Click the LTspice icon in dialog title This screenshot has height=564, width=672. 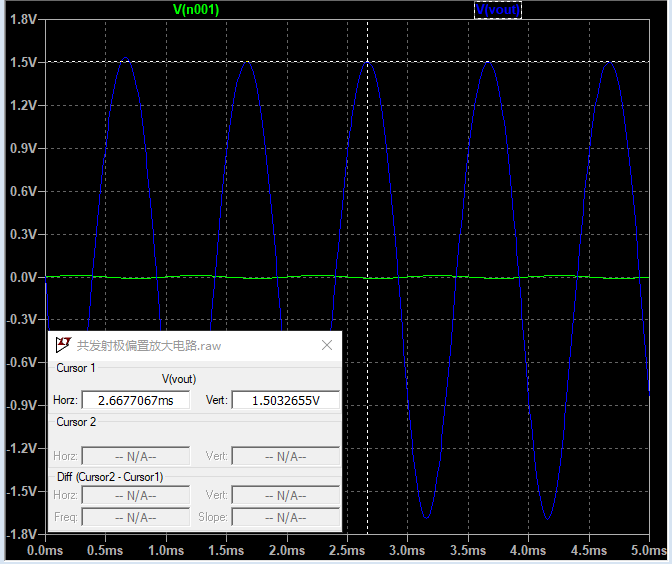(63, 345)
